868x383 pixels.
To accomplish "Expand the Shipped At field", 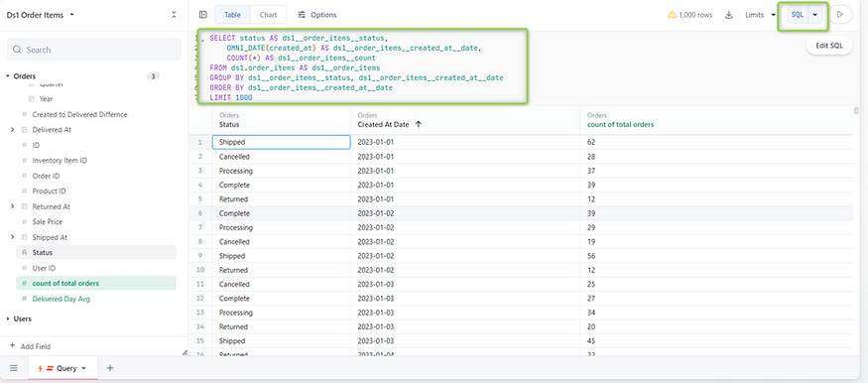I will 12,237.
